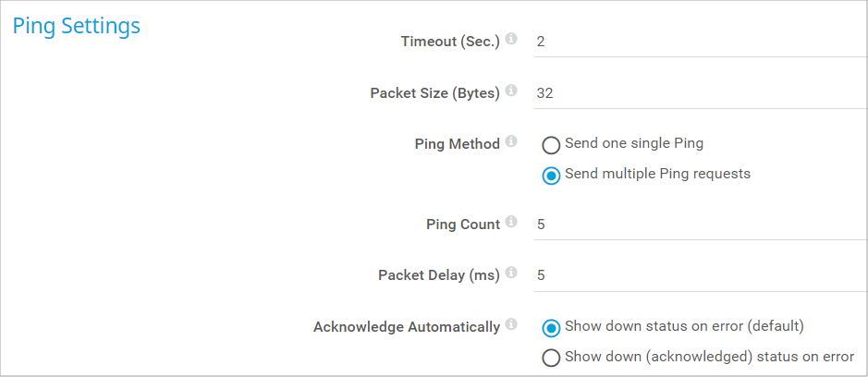The width and height of the screenshot is (868, 377).
Task: Click the "Ping Settings" section heading
Action: pos(76,26)
